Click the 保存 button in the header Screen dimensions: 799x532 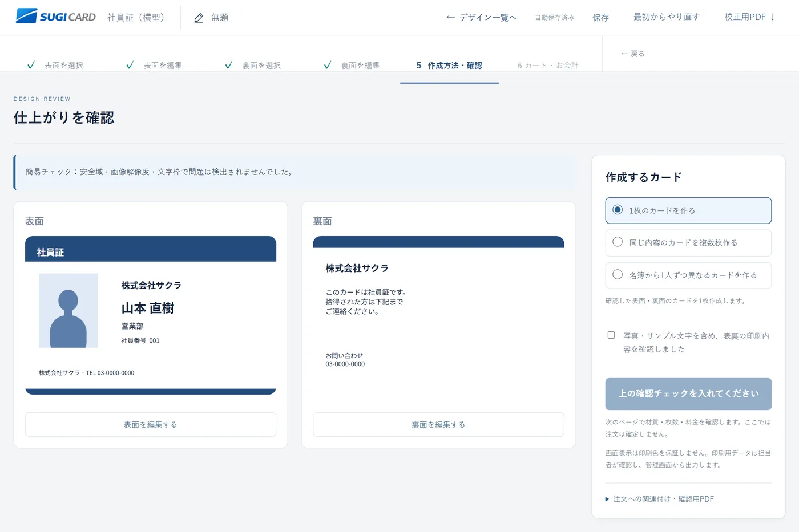[600, 18]
